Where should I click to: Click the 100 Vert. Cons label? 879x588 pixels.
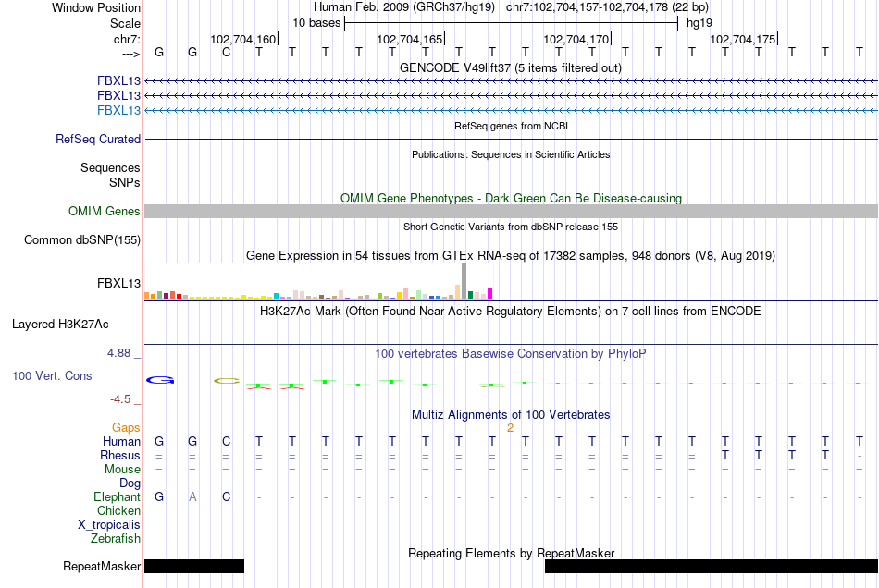(x=52, y=375)
